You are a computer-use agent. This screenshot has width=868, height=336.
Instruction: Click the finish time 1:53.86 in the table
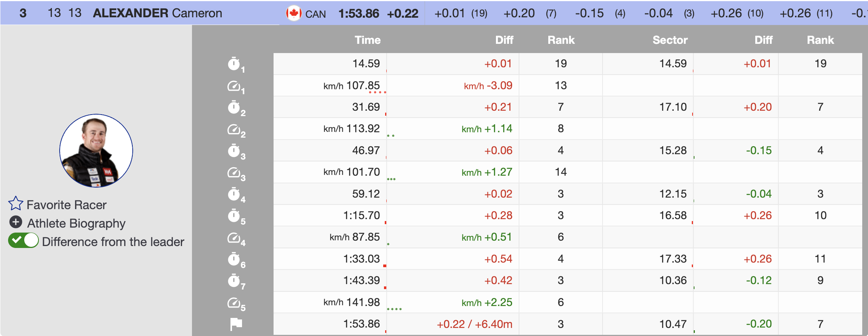pyautogui.click(x=361, y=324)
